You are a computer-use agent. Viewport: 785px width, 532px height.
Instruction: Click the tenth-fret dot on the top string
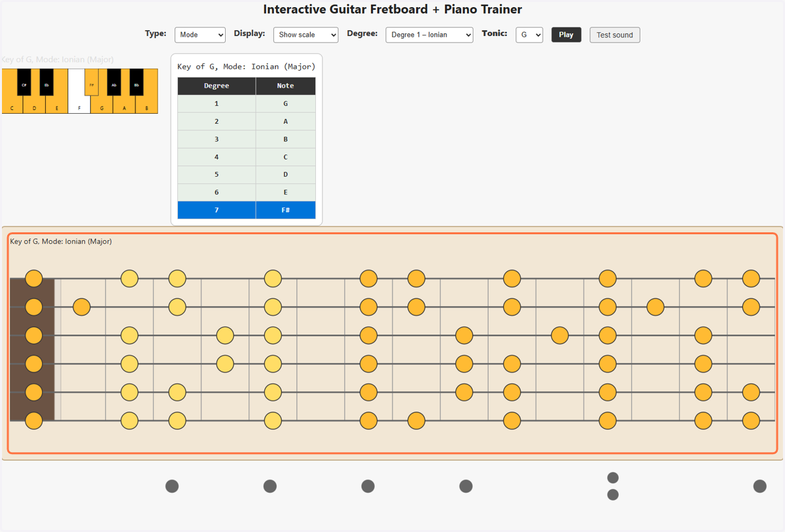point(512,279)
